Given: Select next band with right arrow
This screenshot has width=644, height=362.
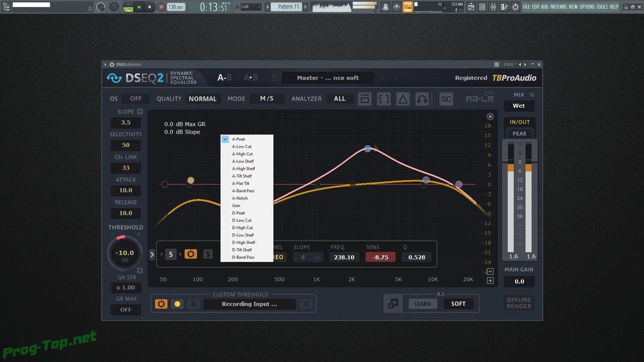Looking at the screenshot, I should tap(180, 254).
